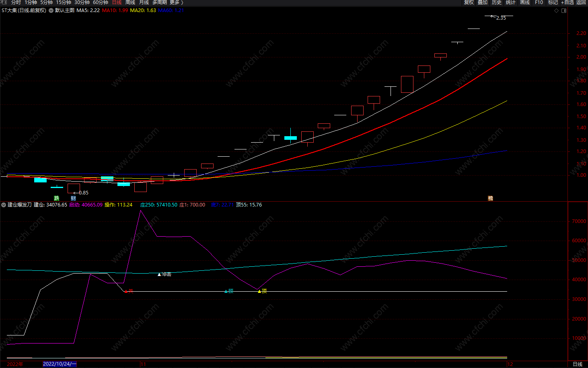Click the yellow 顶 signal marker

pyautogui.click(x=262, y=291)
